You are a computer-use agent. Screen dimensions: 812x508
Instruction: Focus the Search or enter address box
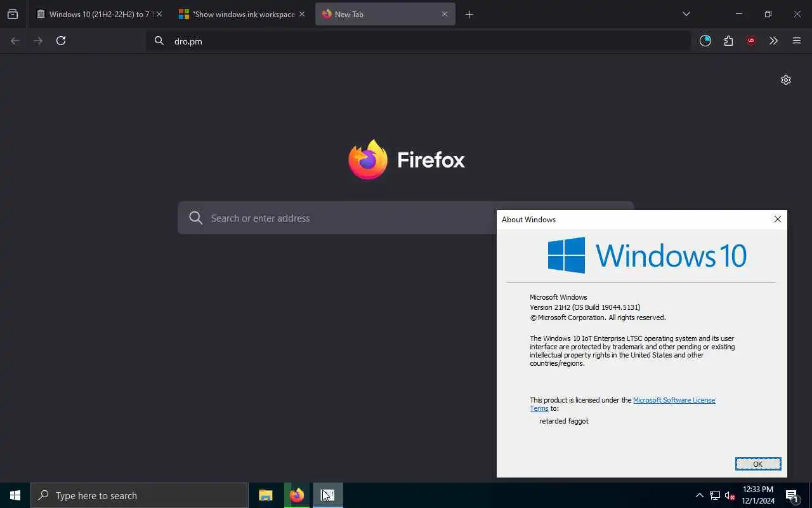406,218
